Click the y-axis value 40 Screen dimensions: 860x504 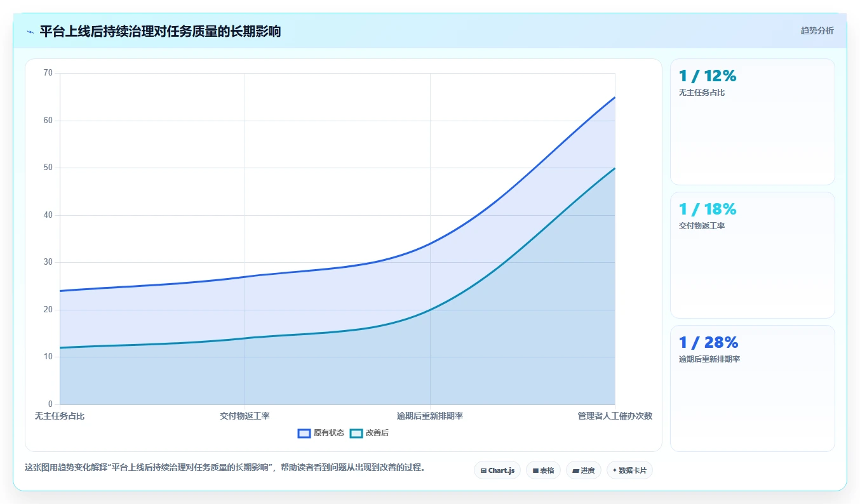(48, 215)
